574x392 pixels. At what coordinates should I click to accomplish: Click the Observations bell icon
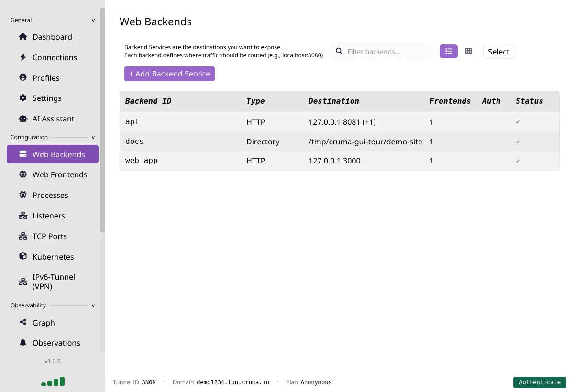23,343
